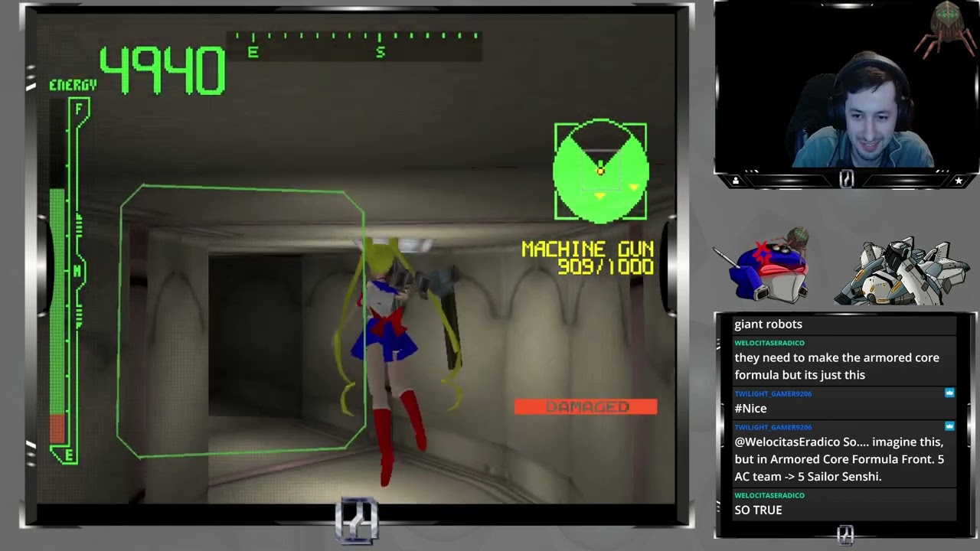The width and height of the screenshot is (980, 551).
Task: Click the 'they need to make the armored core' message
Action: click(x=837, y=366)
